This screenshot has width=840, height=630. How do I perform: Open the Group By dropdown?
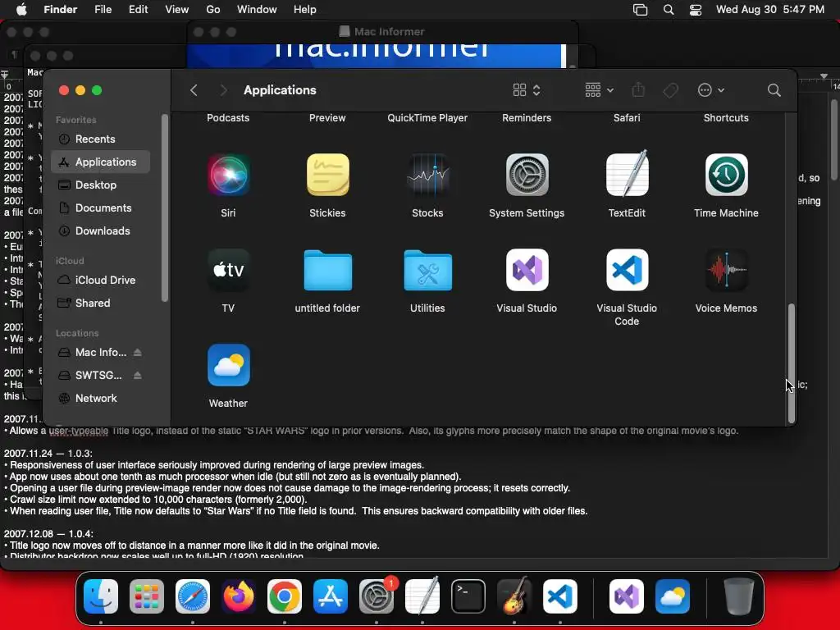[x=600, y=90]
